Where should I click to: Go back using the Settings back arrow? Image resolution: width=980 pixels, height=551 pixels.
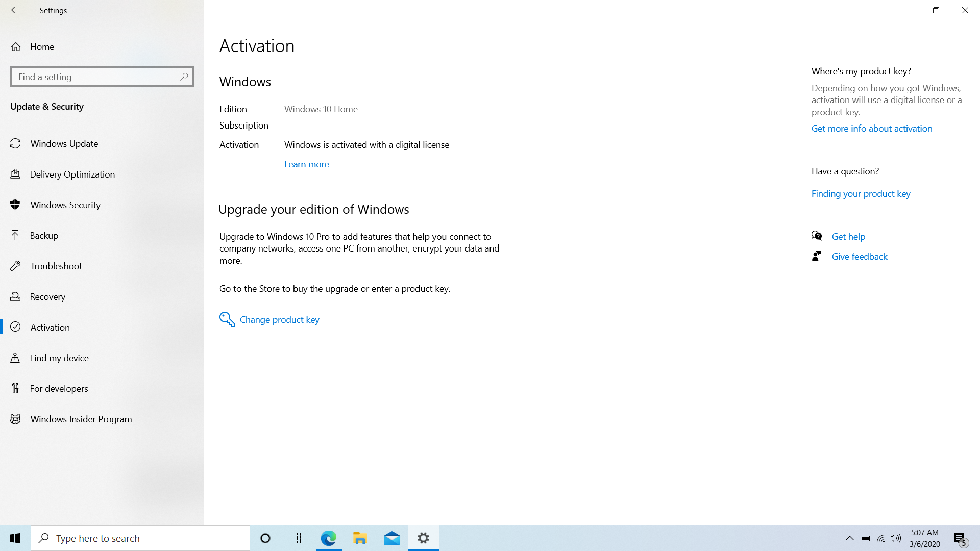pos(15,10)
